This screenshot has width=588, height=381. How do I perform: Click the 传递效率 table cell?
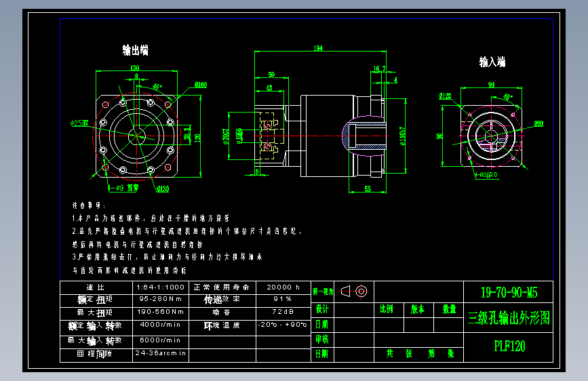pos(222,300)
